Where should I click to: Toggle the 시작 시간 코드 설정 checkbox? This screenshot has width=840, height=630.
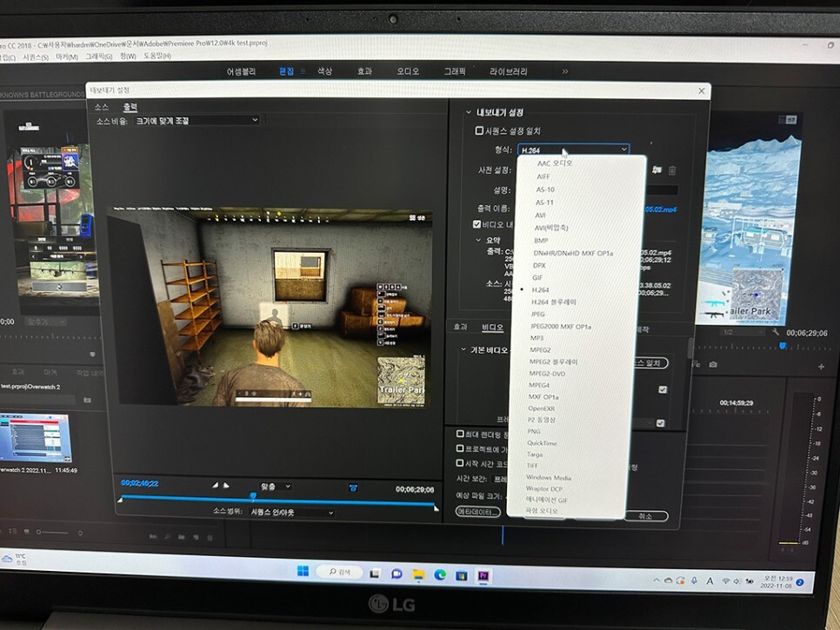(460, 462)
